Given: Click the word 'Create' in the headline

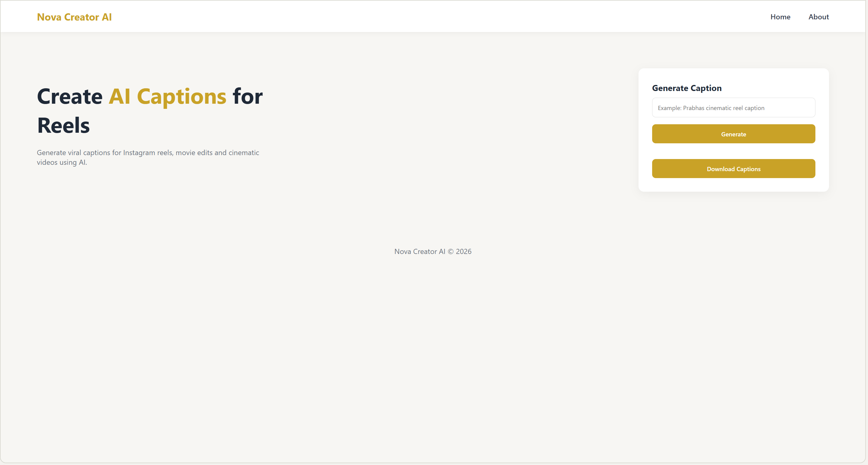Looking at the screenshot, I should point(70,97).
